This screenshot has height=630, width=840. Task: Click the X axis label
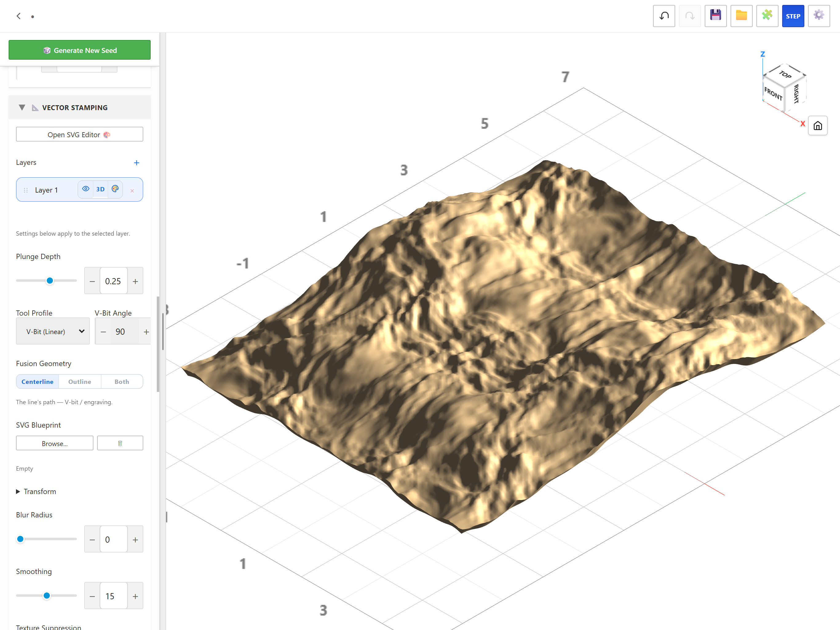(x=802, y=123)
